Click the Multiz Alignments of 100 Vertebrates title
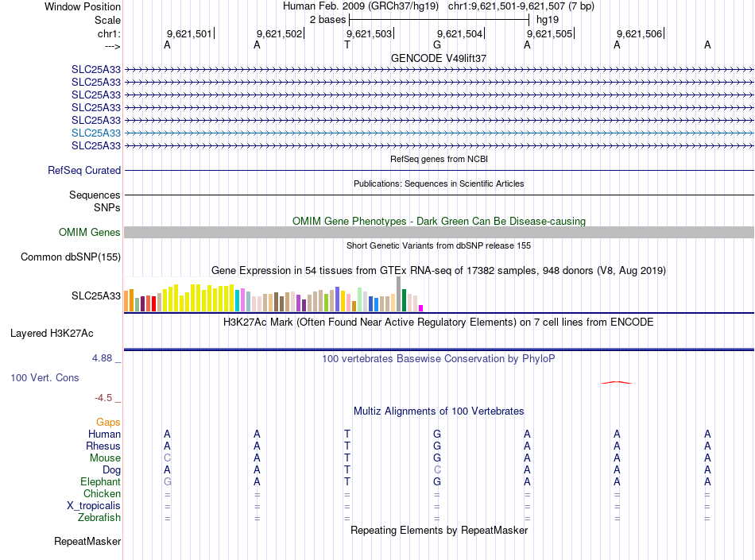Screen dimensions: 755x560 tap(439, 411)
